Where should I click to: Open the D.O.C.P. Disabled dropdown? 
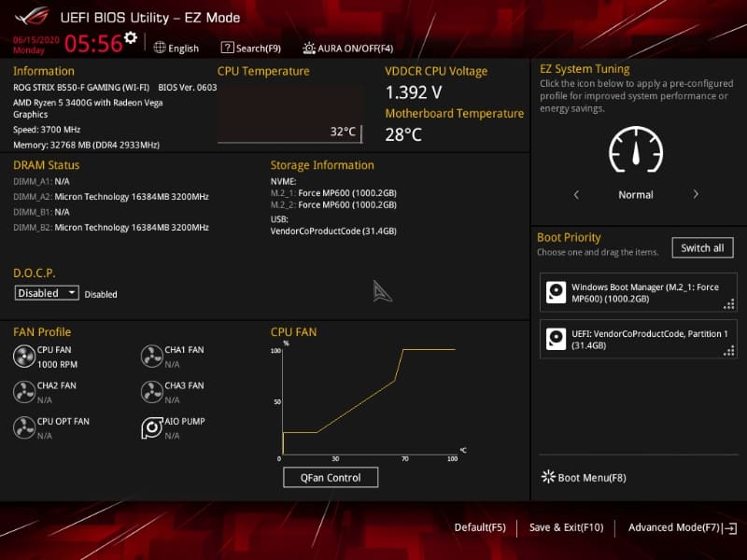click(x=46, y=293)
